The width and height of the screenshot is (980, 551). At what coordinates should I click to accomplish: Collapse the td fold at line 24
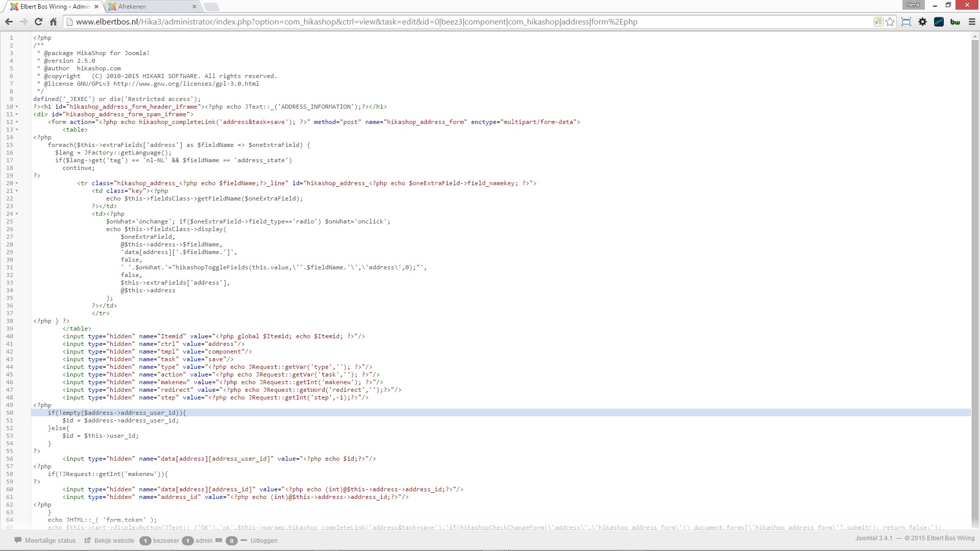click(x=17, y=214)
